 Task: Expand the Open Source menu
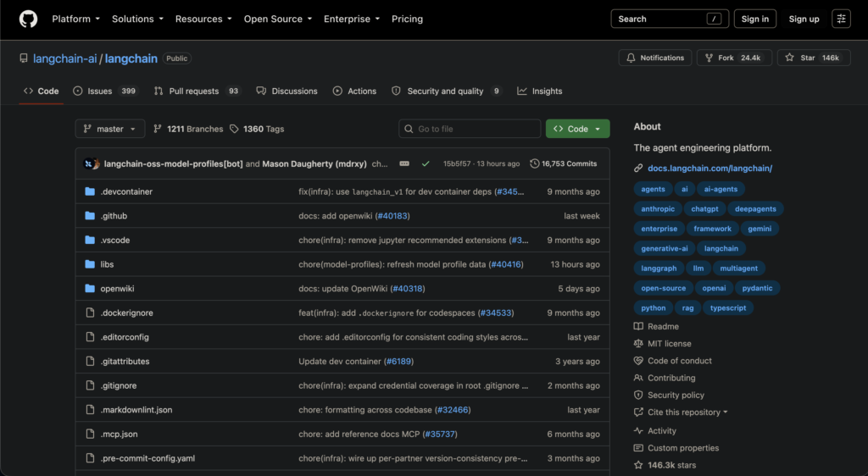click(x=278, y=19)
